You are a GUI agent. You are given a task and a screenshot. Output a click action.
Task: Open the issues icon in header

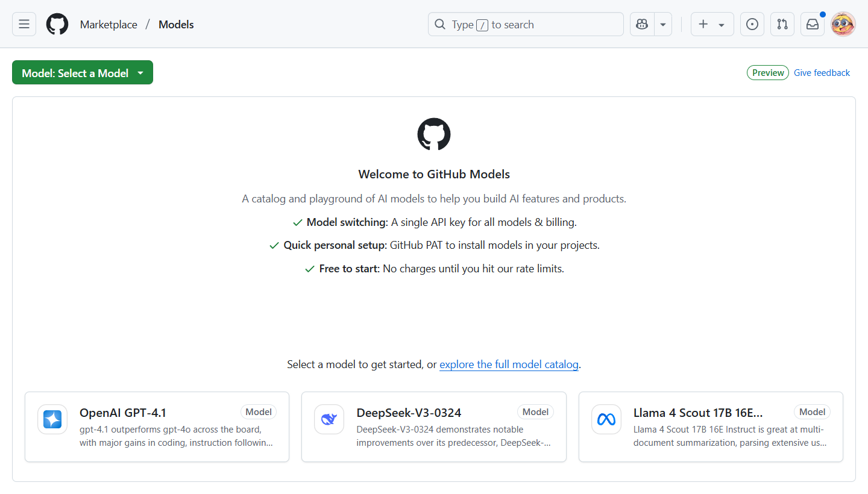[x=752, y=24]
